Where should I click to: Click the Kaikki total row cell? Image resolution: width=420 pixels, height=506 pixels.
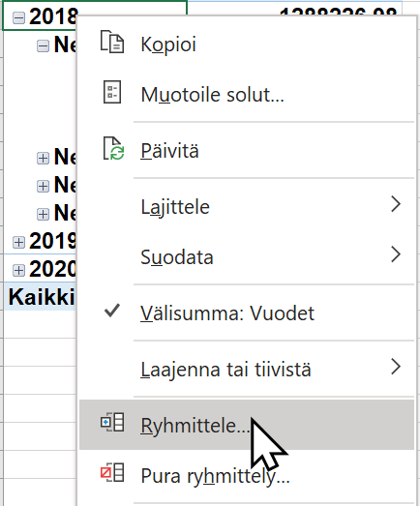tap(41, 297)
